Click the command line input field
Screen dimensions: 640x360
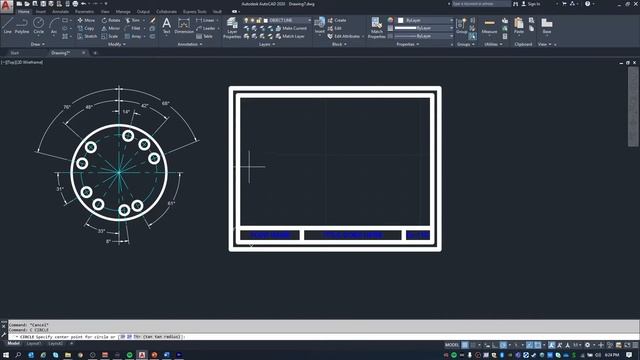pos(322,337)
